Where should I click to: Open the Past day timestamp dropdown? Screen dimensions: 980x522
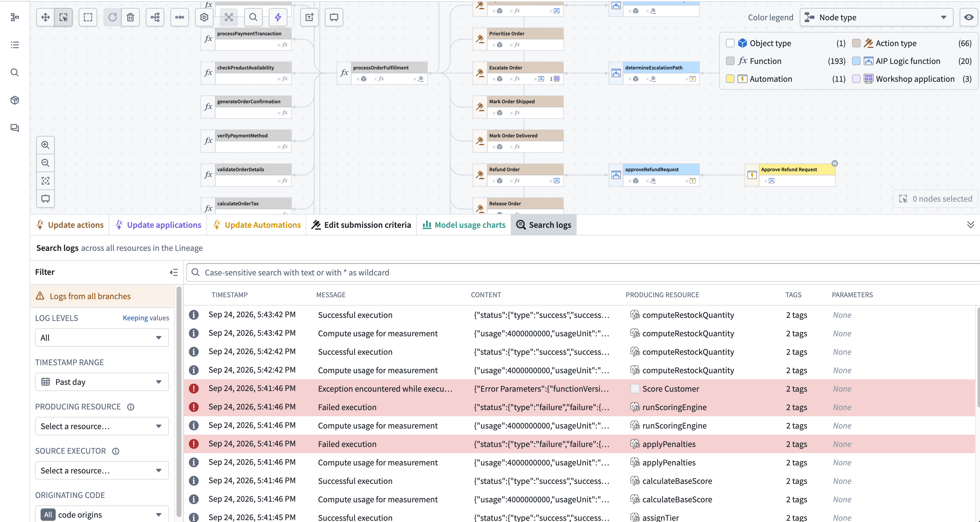(x=102, y=382)
